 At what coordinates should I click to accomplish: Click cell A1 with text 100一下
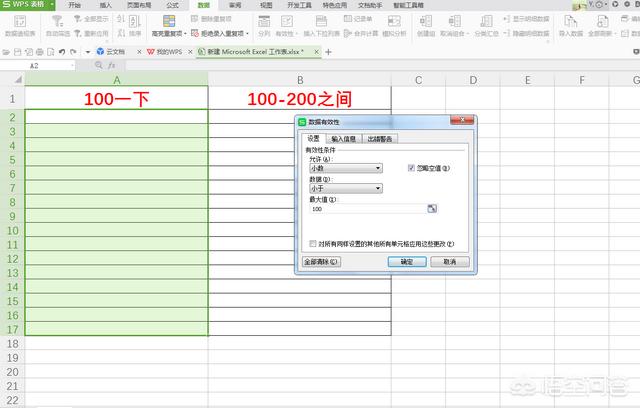click(116, 98)
